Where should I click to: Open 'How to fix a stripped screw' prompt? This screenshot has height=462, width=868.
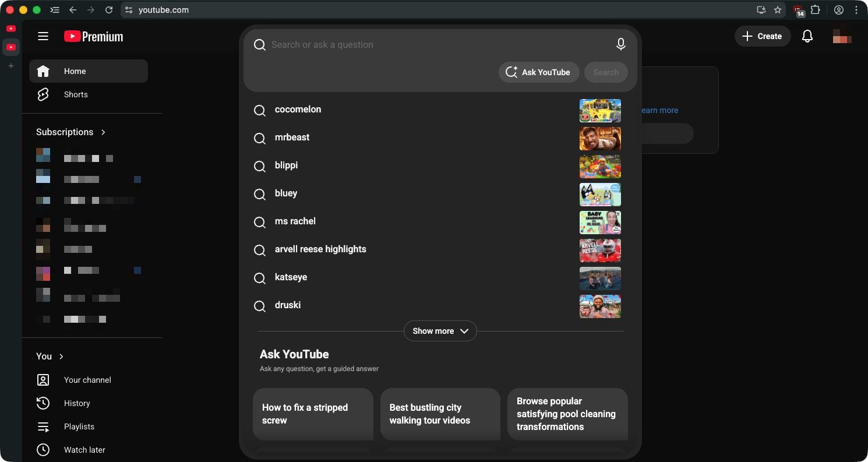[313, 414]
